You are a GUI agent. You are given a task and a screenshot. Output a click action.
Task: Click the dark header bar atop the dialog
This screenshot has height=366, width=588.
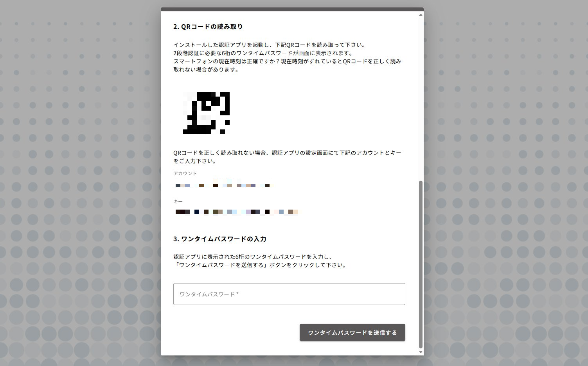[x=292, y=9]
